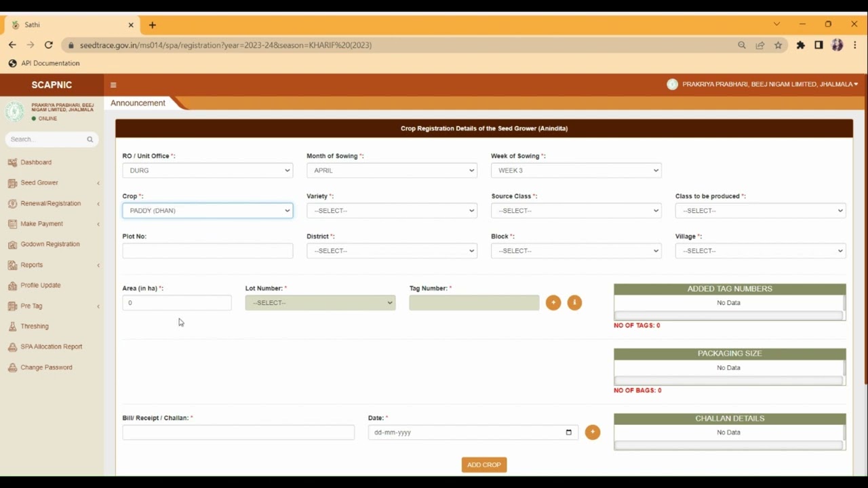Open a new browser tab

[x=152, y=25]
